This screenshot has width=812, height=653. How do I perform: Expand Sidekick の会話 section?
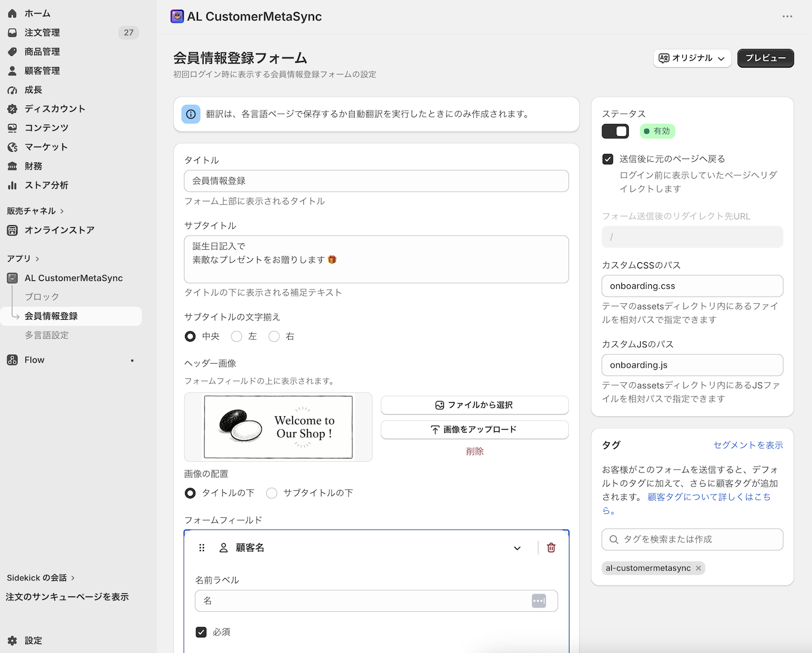[x=41, y=578]
